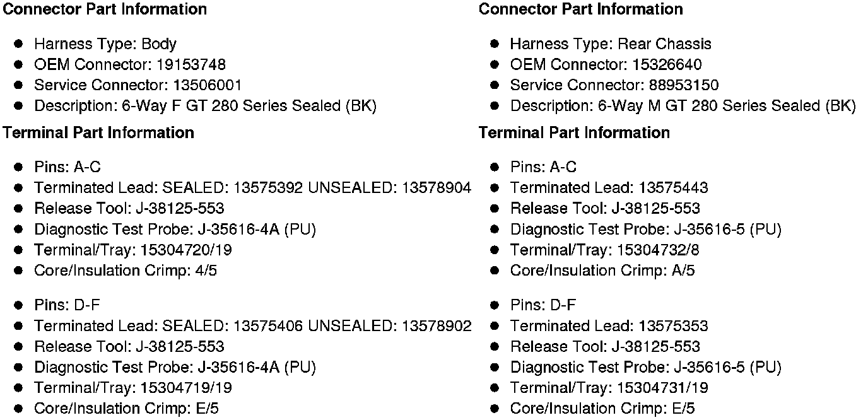Image resolution: width=868 pixels, height=420 pixels.
Task: Select the SEALED: 13575392 terminated lead line
Action: (252, 188)
